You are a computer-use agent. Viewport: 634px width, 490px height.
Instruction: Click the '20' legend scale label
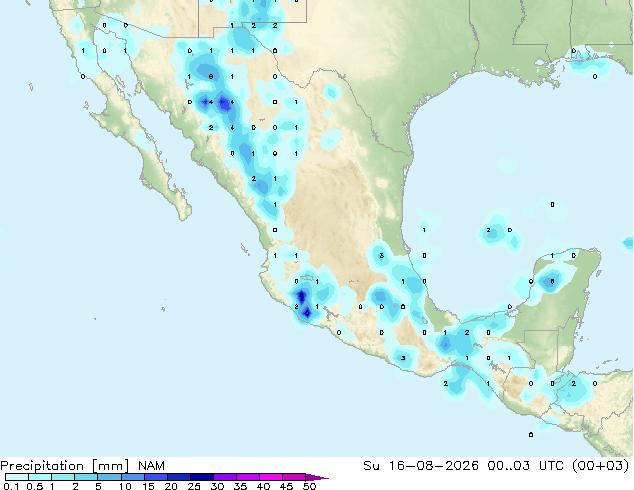pos(171,486)
